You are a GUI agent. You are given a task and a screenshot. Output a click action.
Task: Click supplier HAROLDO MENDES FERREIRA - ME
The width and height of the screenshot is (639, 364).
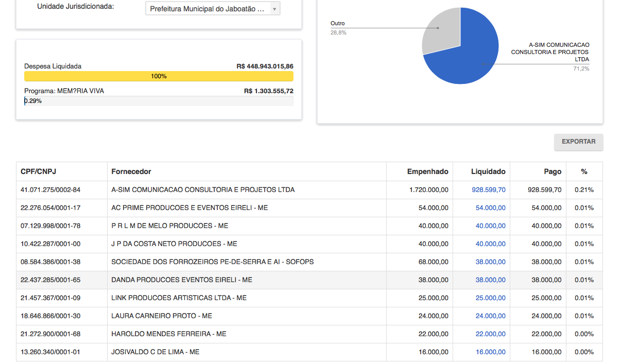pyautogui.click(x=169, y=334)
